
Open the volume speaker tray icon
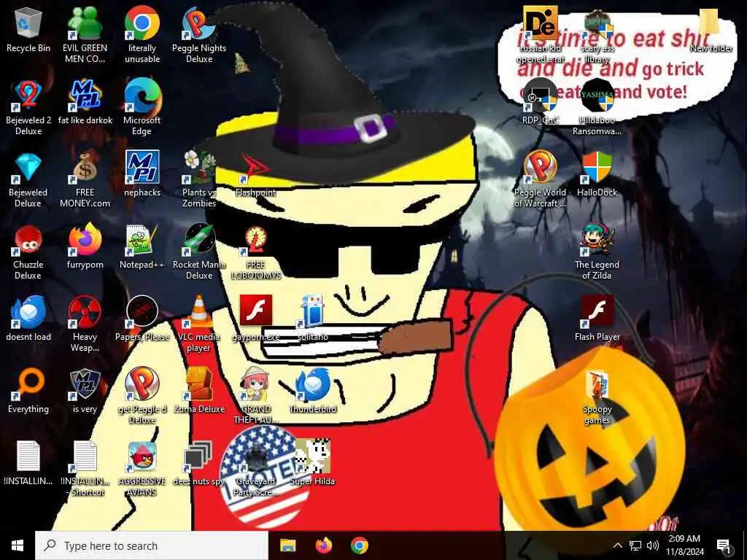pyautogui.click(x=653, y=545)
